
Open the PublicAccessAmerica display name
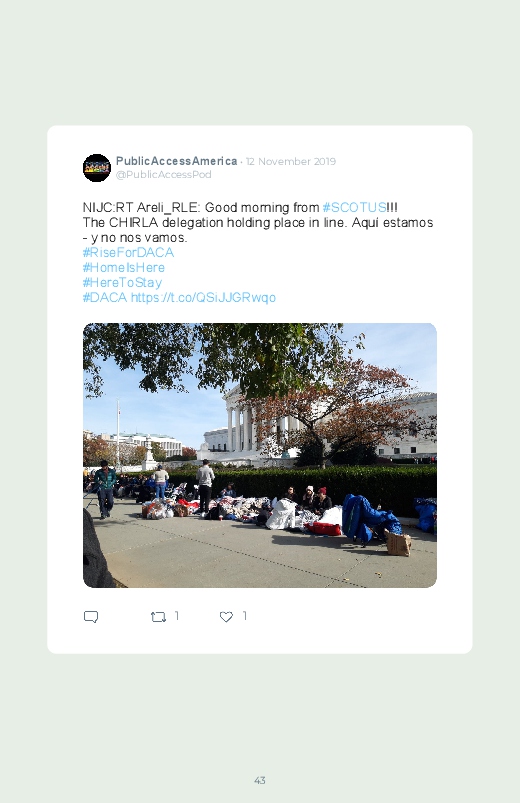[176, 161]
